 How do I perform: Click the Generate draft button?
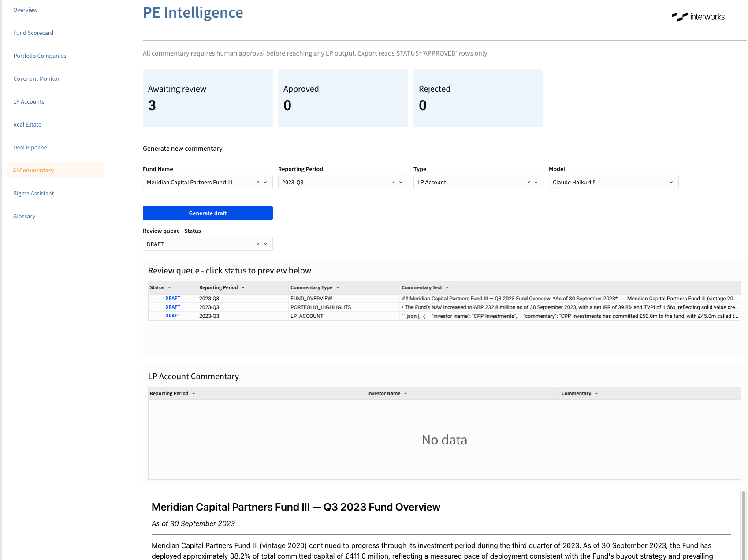click(208, 213)
